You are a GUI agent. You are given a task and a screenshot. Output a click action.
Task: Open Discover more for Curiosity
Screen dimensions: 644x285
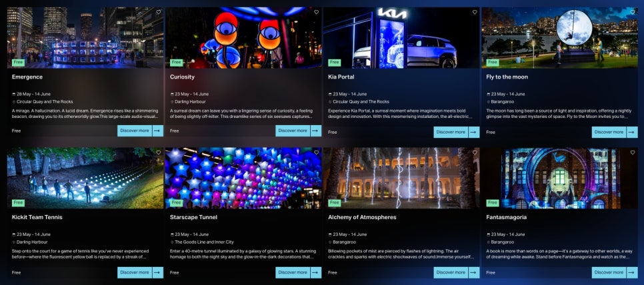293,131
